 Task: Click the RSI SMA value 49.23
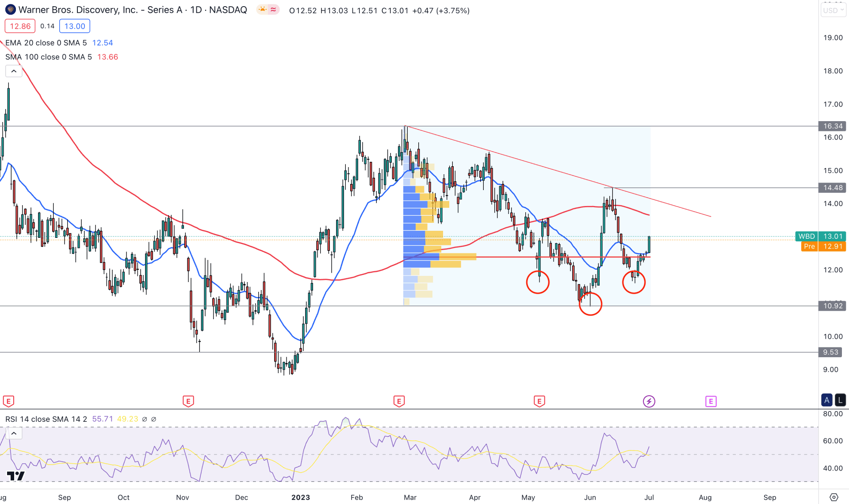click(127, 419)
